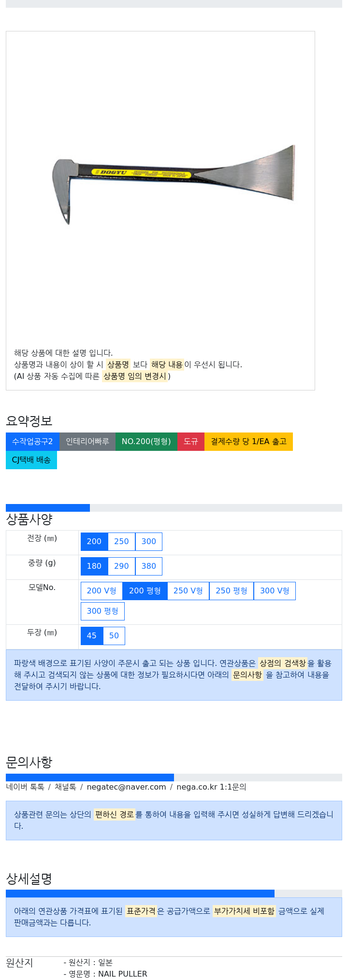Choose weight 380 g
Screen dimensions: 348x980
pyautogui.click(x=149, y=566)
